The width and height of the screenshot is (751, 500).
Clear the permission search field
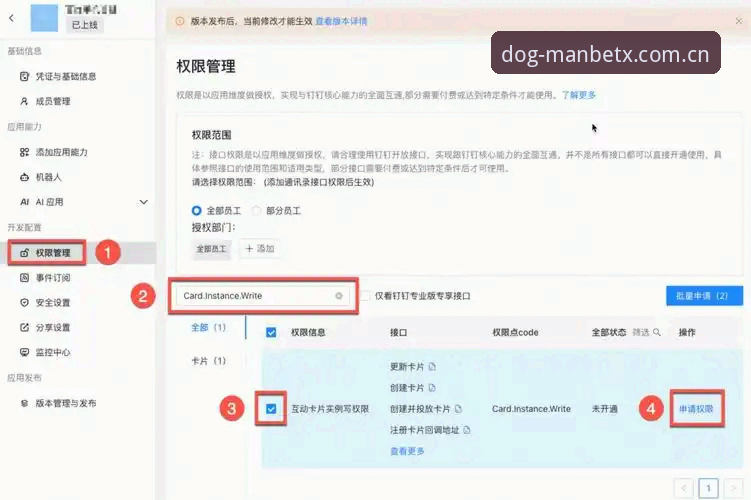339,295
